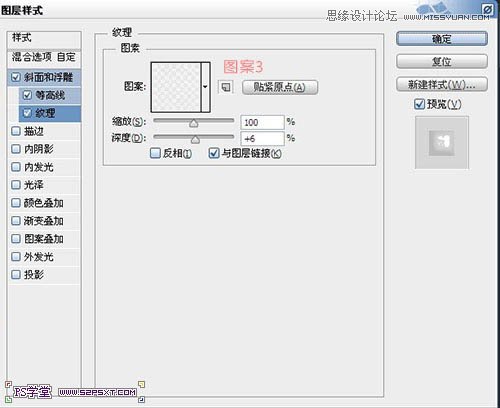Image resolution: width=500 pixels, height=408 pixels.
Task: Click the 确定 OK button
Action: pos(442,39)
